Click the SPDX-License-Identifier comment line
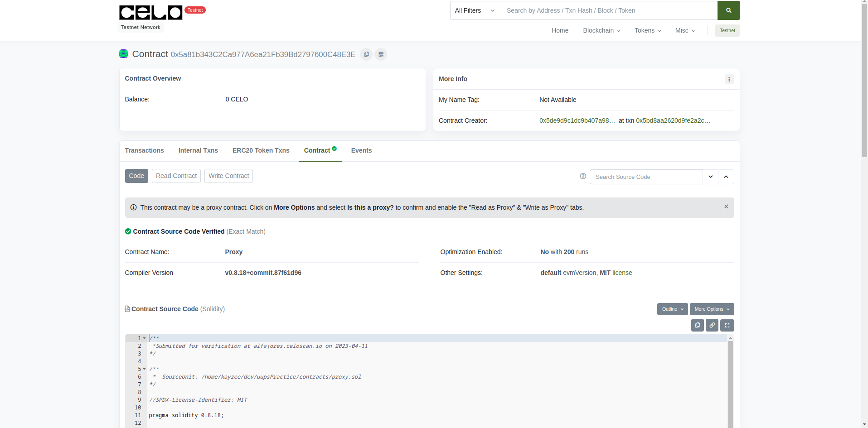Screen dimensions: 868x428 point(198,400)
